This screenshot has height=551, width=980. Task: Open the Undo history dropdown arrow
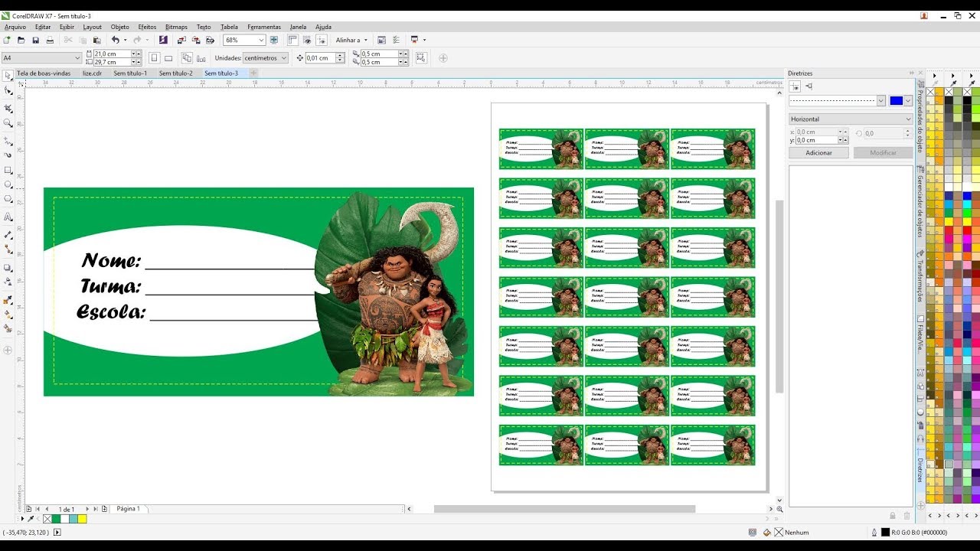pos(125,40)
